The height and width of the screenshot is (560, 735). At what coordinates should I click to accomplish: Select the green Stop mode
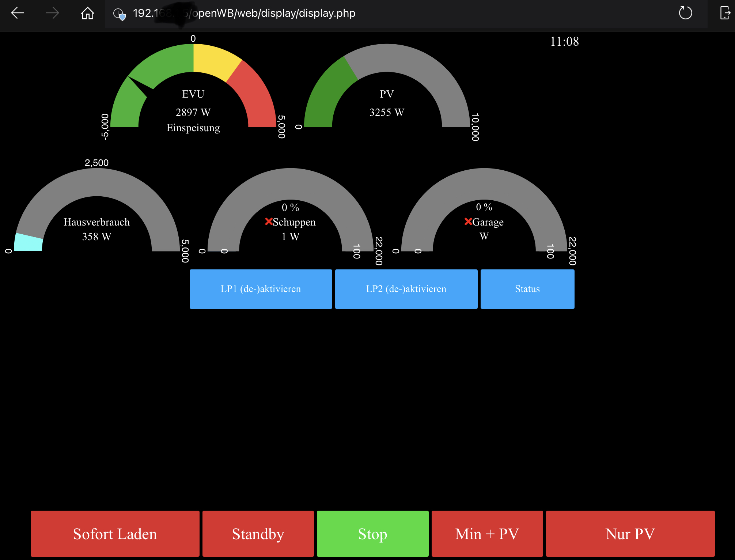click(x=372, y=534)
